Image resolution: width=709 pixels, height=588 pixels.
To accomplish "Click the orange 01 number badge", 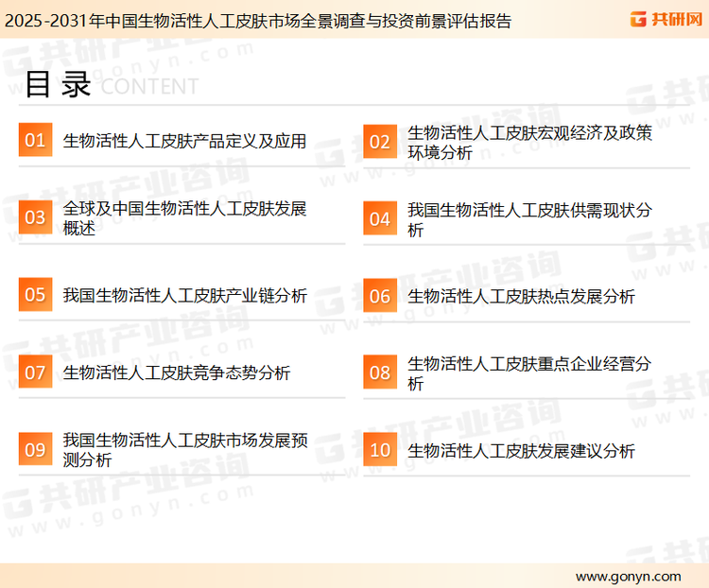I will 35,140.
